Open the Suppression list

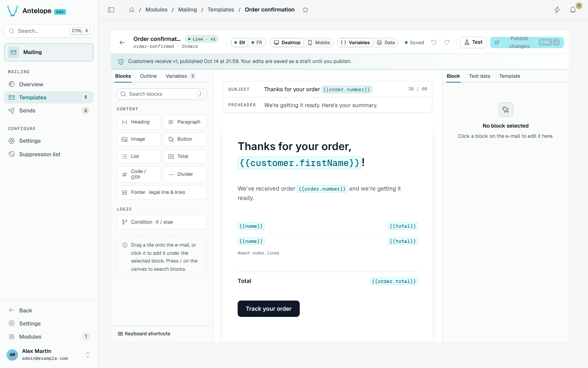49,154
